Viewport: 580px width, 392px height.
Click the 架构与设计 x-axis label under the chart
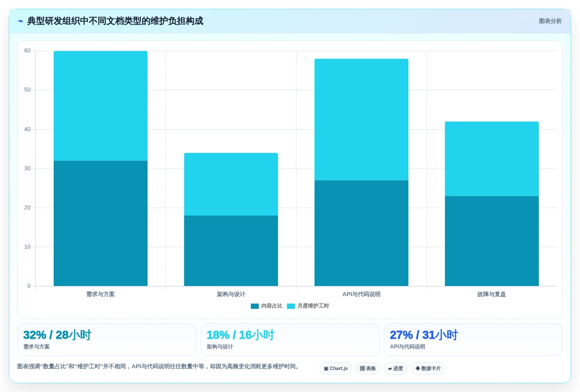231,294
